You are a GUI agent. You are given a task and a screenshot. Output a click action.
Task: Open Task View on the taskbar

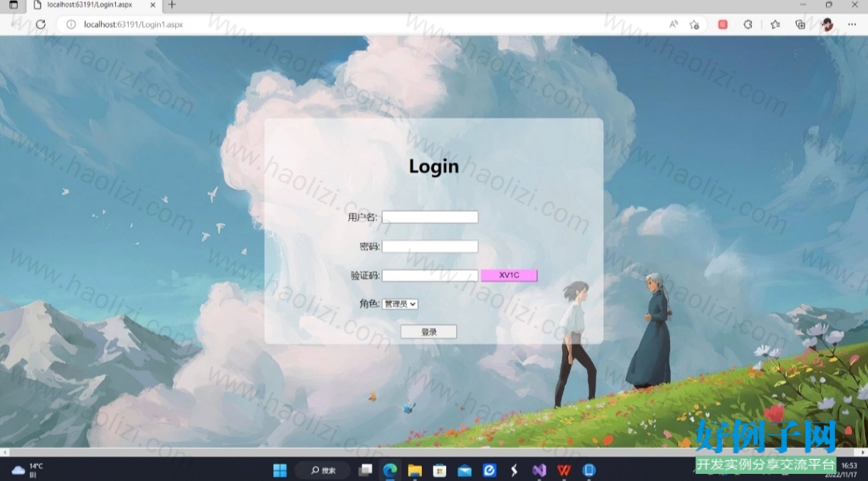pyautogui.click(x=366, y=470)
